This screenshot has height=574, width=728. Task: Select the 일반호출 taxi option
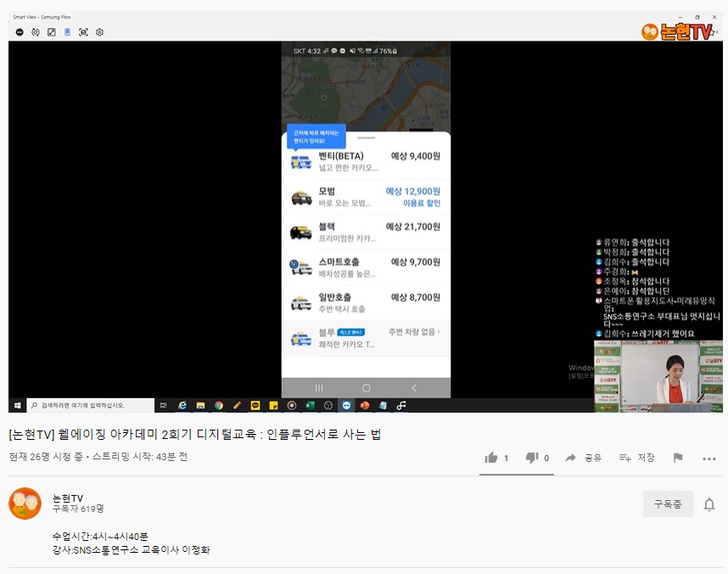pos(366,303)
